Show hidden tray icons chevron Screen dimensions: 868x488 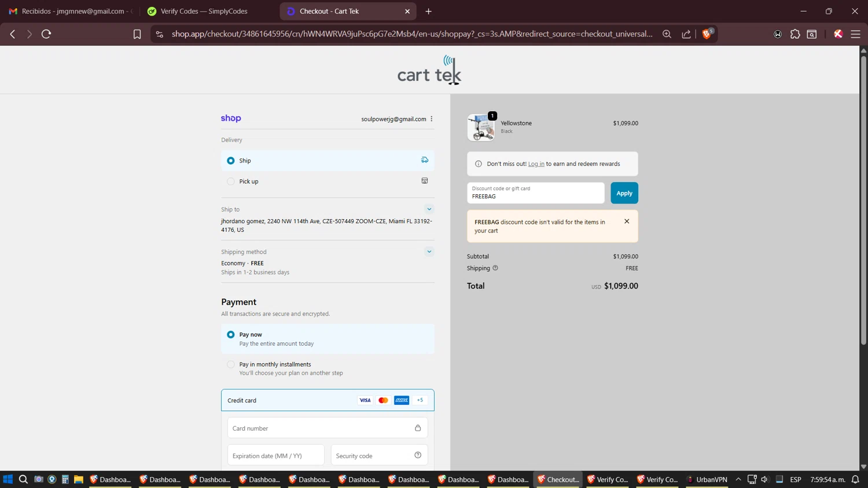coord(738,479)
